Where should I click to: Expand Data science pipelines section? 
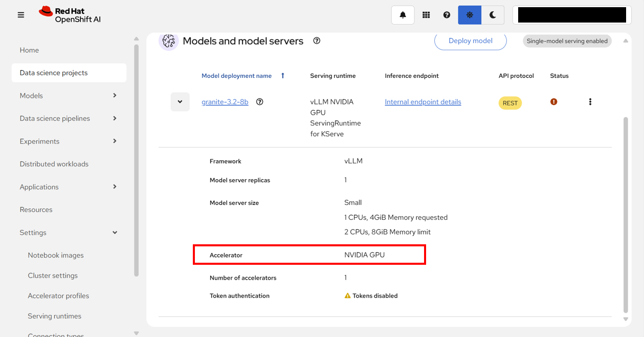[115, 118]
